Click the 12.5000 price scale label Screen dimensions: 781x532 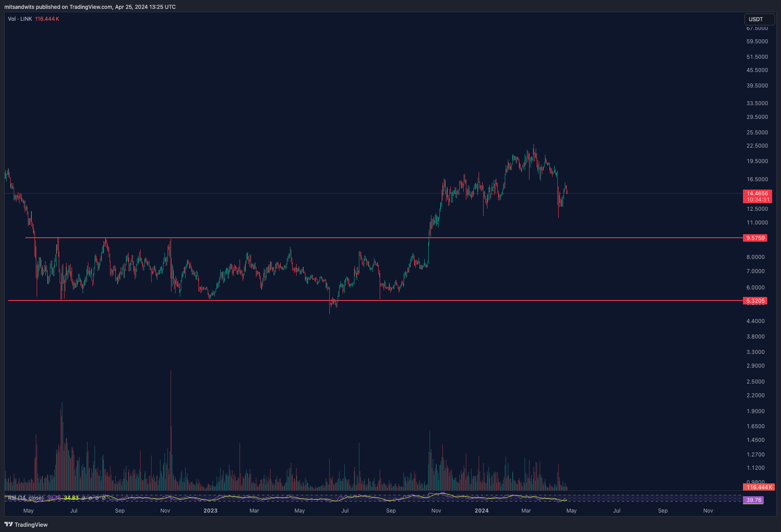click(x=757, y=209)
